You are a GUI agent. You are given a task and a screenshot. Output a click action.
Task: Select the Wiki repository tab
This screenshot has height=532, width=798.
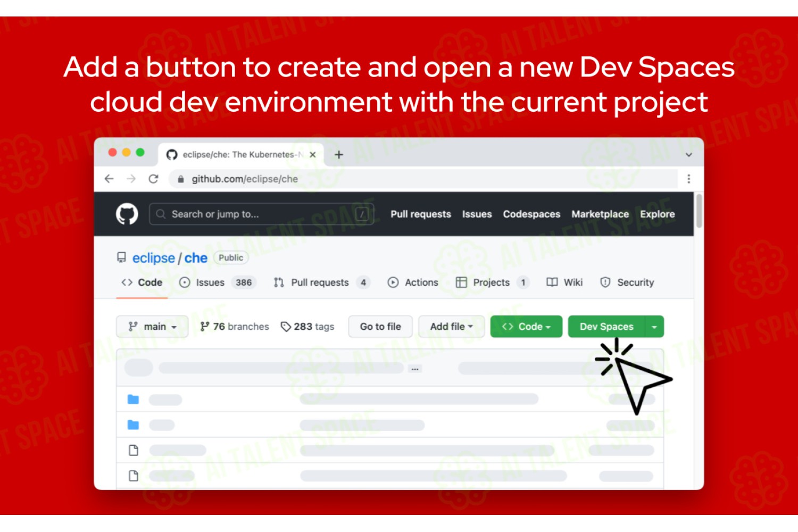[x=564, y=282]
